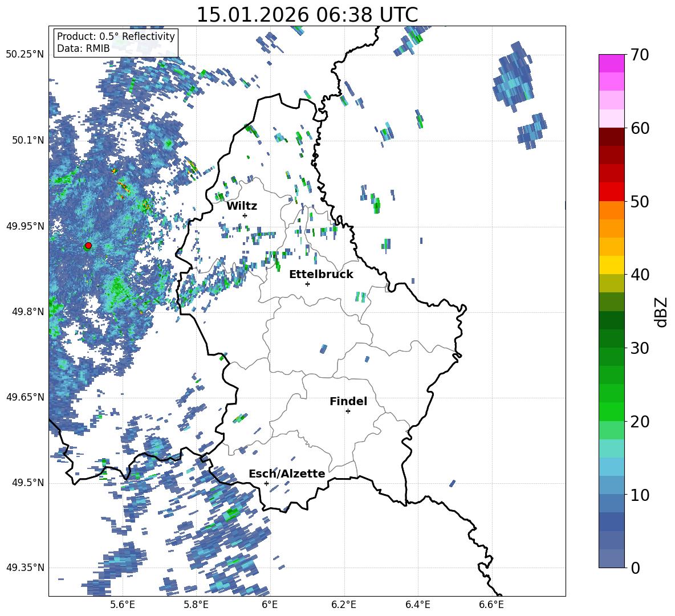675x616 pixels.
Task: Click the 49.35°N latitude label
Action: 25,568
